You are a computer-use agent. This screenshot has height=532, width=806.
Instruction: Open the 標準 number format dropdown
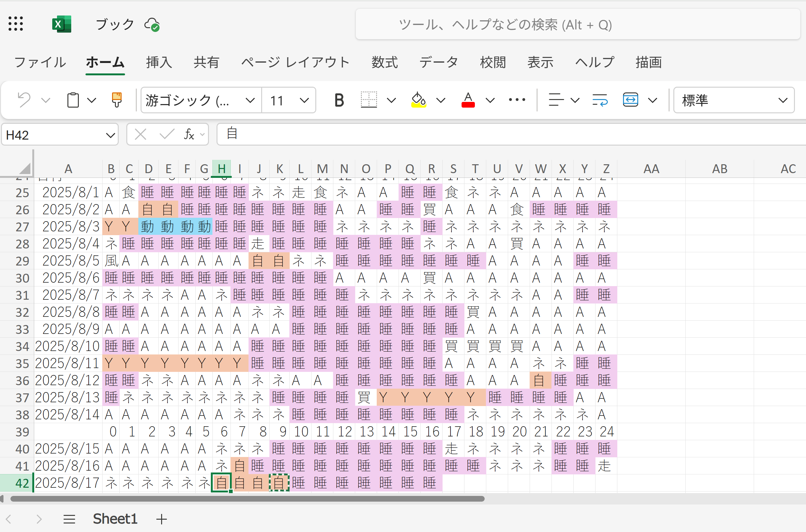[734, 100]
